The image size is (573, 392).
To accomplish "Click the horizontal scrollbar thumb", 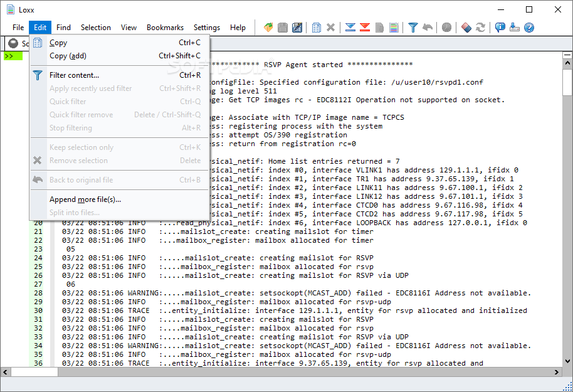I will point(34,373).
